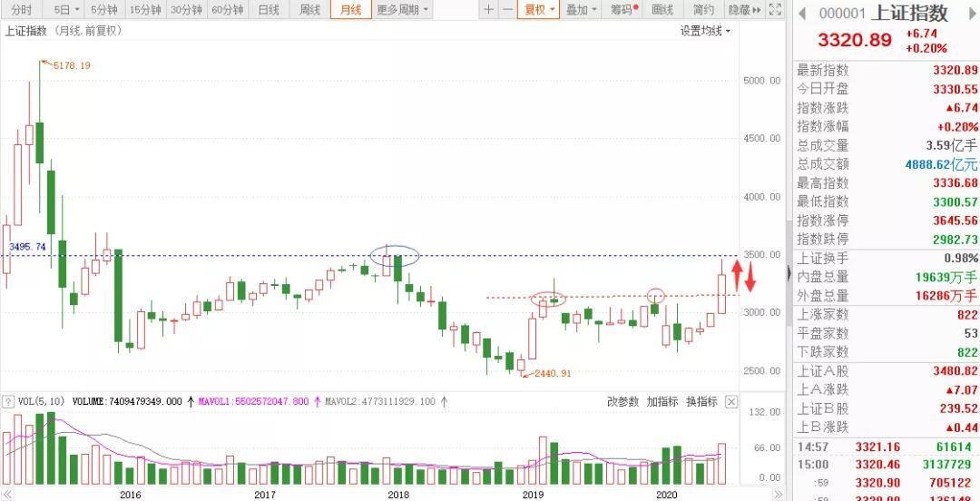Click the fullscreen expand icon
The image size is (980, 501).
774,10
